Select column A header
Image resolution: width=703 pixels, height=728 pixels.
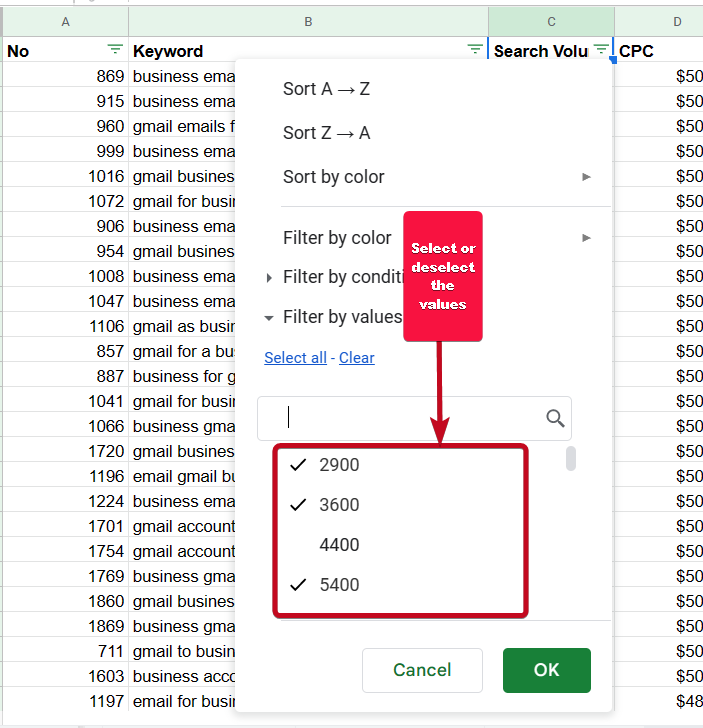(65, 21)
